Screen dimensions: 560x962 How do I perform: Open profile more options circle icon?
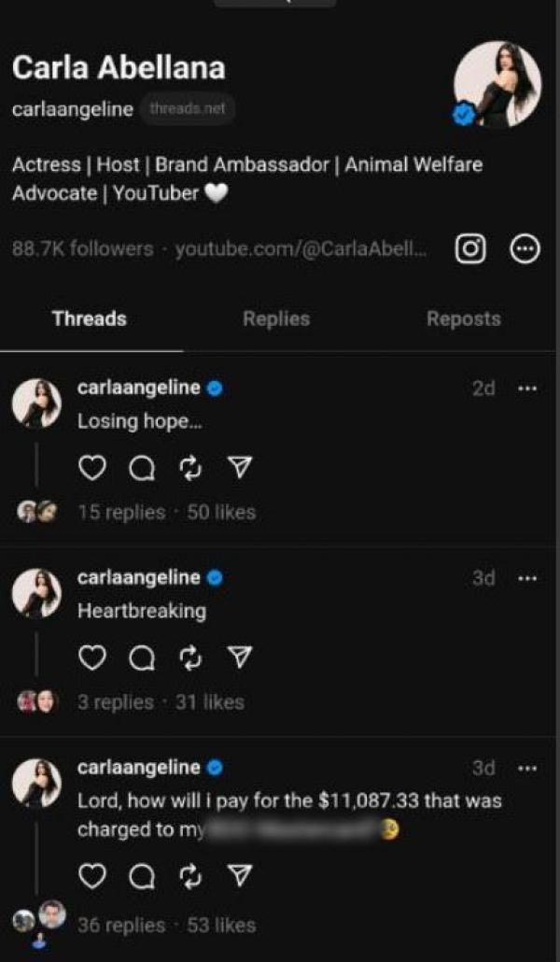tap(525, 249)
